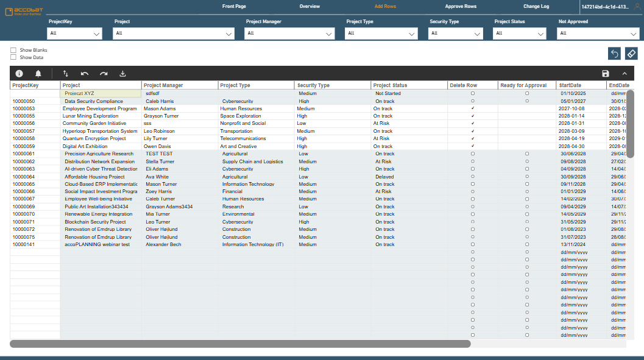Click the user ID text 147214bd-4c1d-413
The width and height of the screenshot is (644, 360).
click(x=605, y=7)
